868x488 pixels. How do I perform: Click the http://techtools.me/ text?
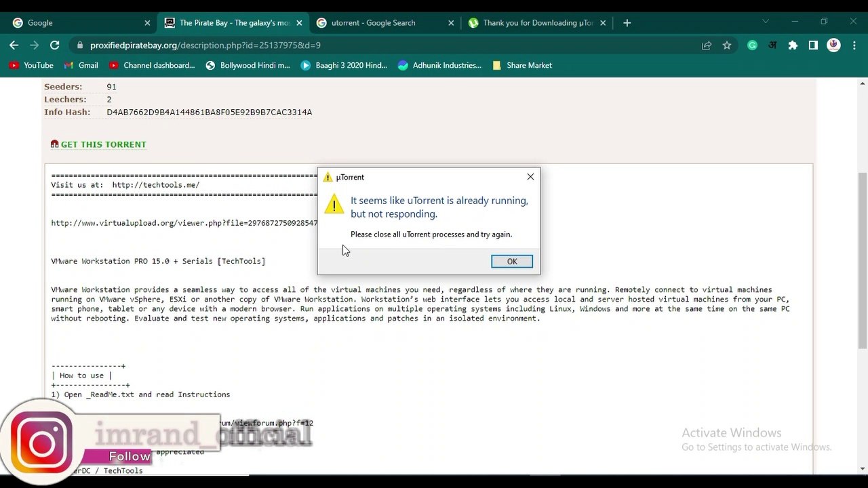(156, 185)
